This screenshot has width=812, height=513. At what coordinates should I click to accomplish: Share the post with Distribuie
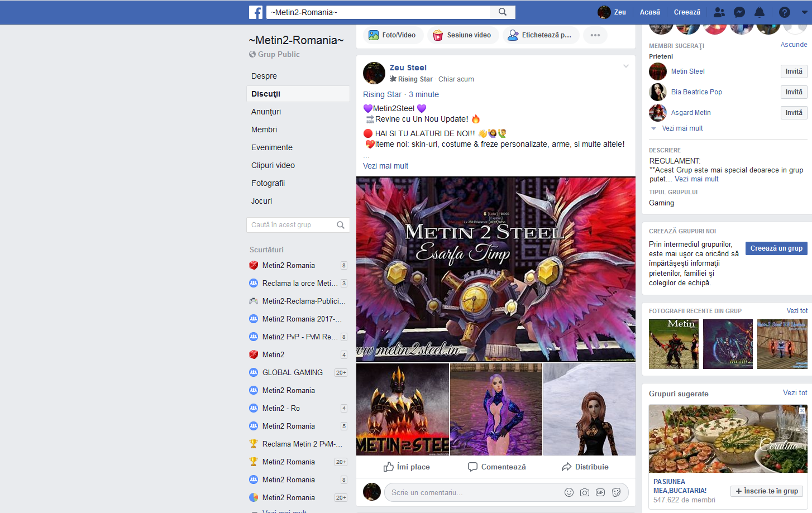point(585,467)
